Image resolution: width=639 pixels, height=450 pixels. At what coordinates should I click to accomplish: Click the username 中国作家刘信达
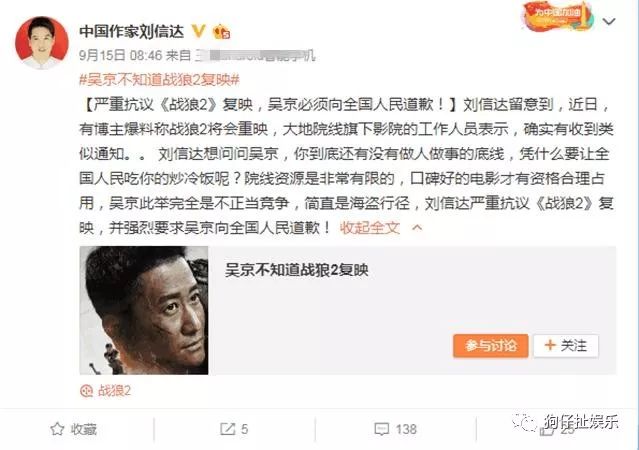click(132, 31)
